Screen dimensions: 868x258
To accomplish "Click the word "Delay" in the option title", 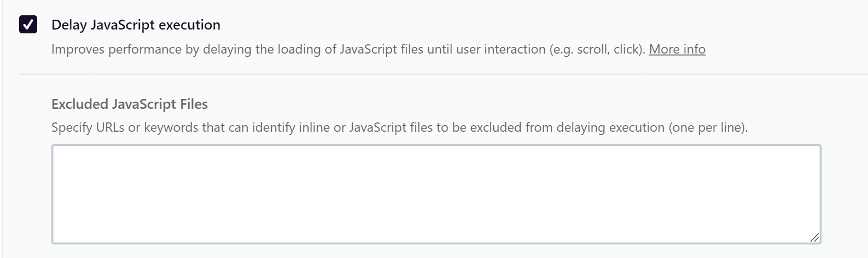I will (x=69, y=25).
